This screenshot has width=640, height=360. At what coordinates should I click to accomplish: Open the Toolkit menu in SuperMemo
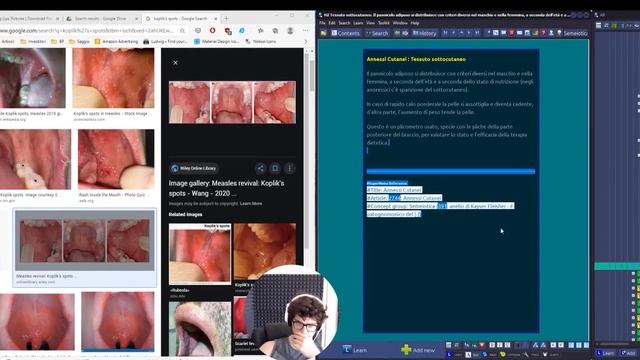384,23
